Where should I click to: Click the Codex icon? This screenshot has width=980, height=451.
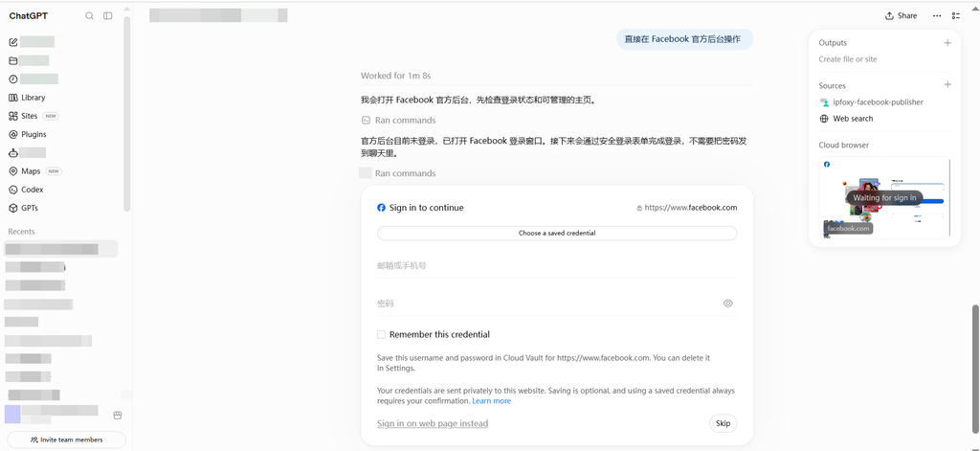(x=13, y=190)
